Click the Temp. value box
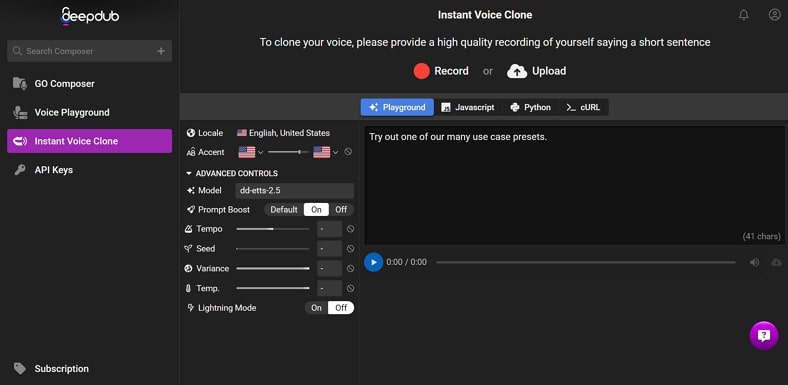This screenshot has height=385, width=788. tap(329, 288)
